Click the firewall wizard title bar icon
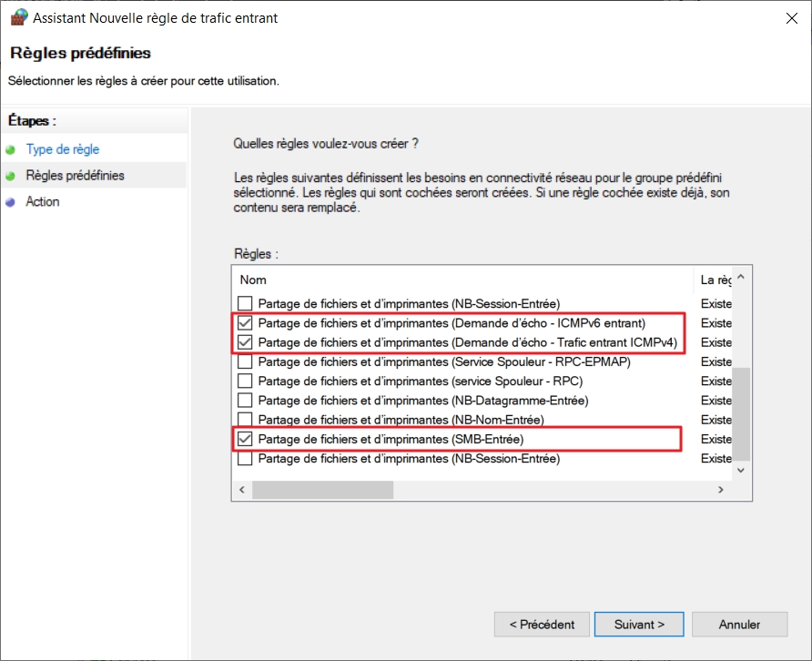 (x=17, y=17)
